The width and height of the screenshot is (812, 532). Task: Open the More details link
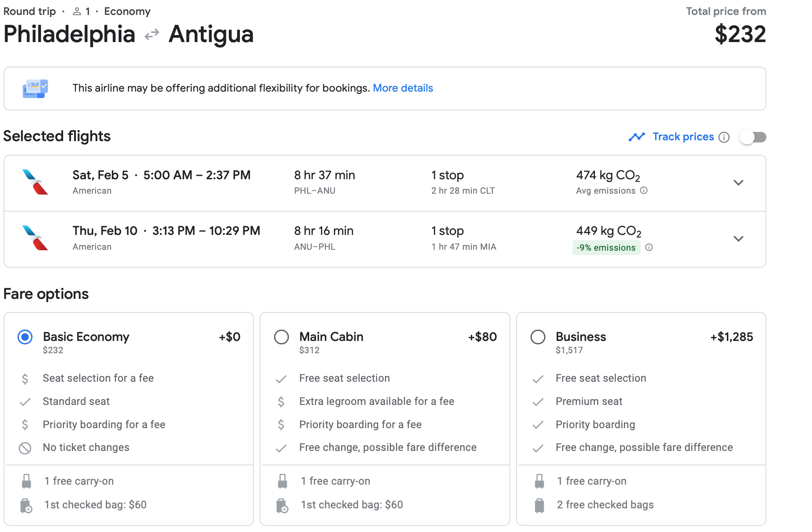point(402,88)
